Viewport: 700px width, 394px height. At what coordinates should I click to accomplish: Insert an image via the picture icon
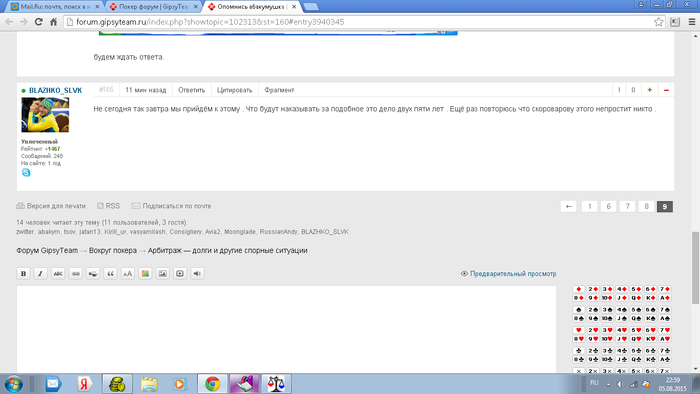tap(162, 274)
